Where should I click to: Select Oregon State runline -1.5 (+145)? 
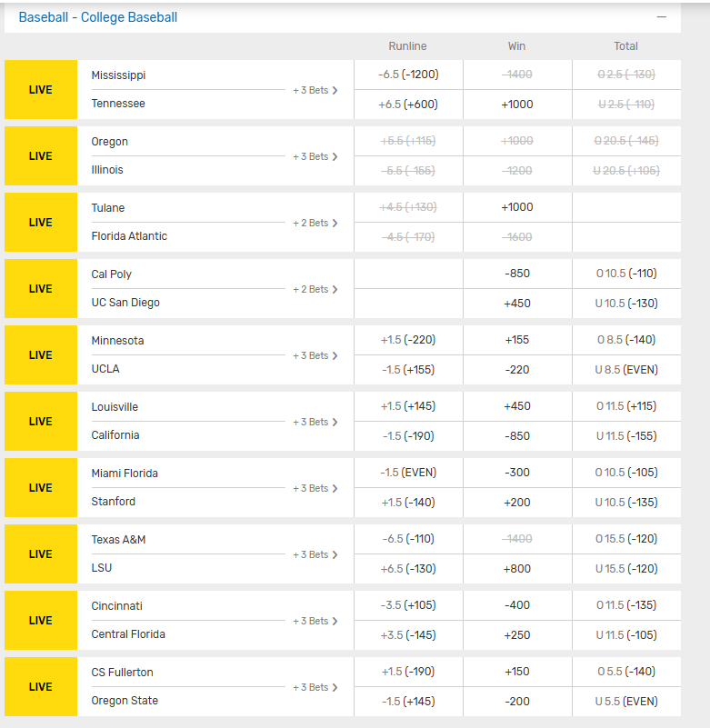(408, 702)
